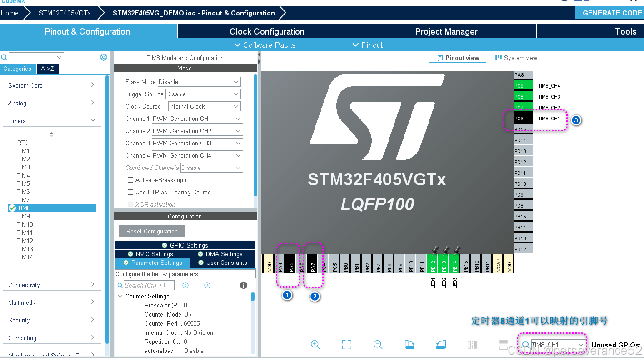Viewport: 644px width, 362px height.
Task: Switch to the Clock Configuration tab
Action: (x=267, y=31)
